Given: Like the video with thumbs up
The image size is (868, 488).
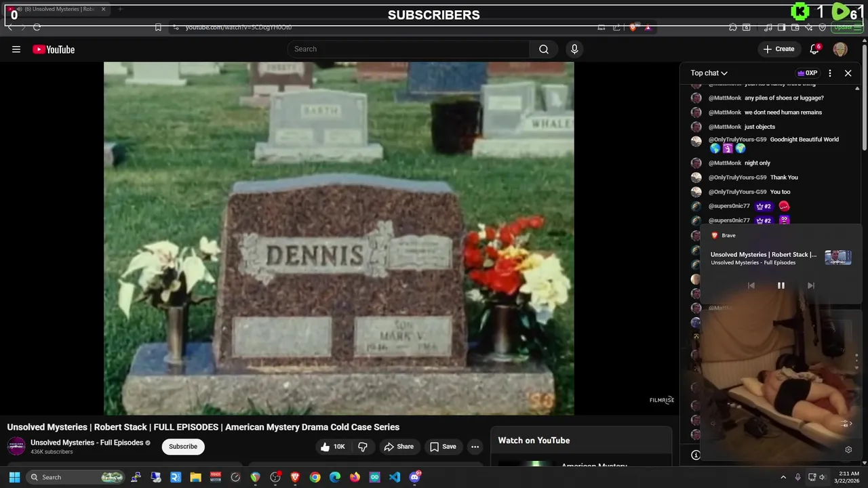Looking at the screenshot, I should 333,447.
